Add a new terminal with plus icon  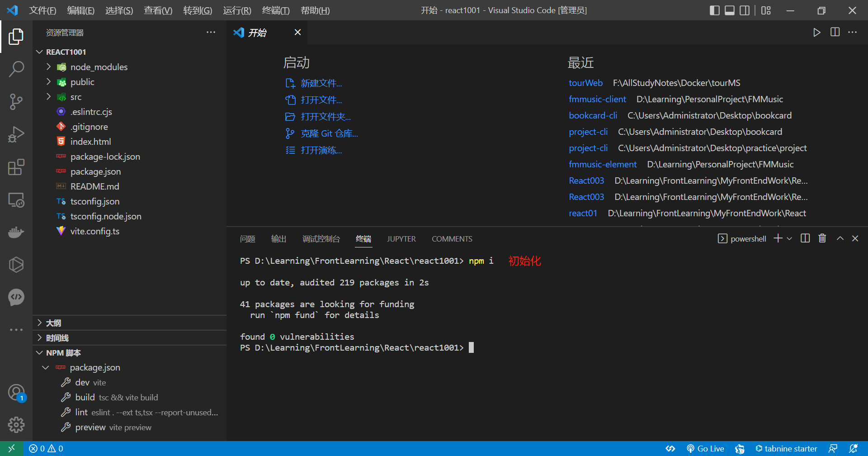pyautogui.click(x=778, y=238)
